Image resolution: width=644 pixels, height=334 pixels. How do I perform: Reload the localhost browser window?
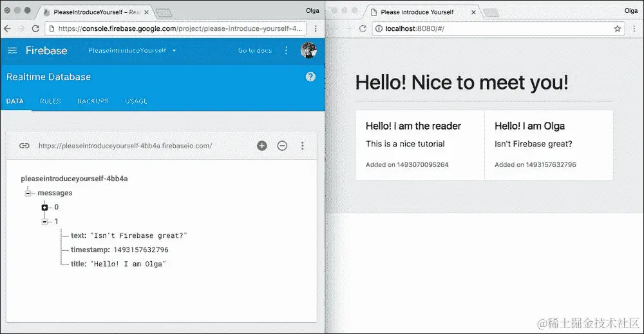[363, 28]
